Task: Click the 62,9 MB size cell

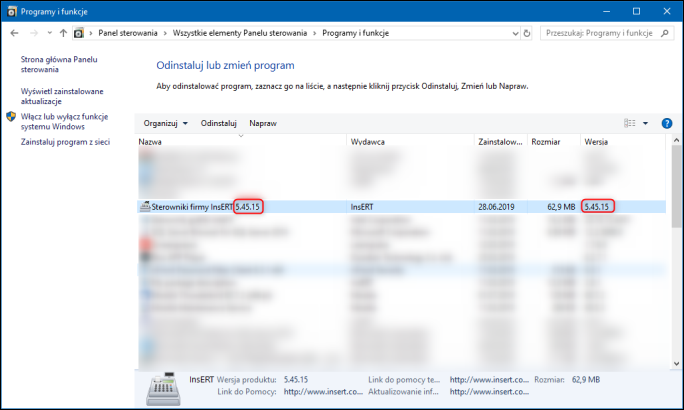Action: point(561,207)
